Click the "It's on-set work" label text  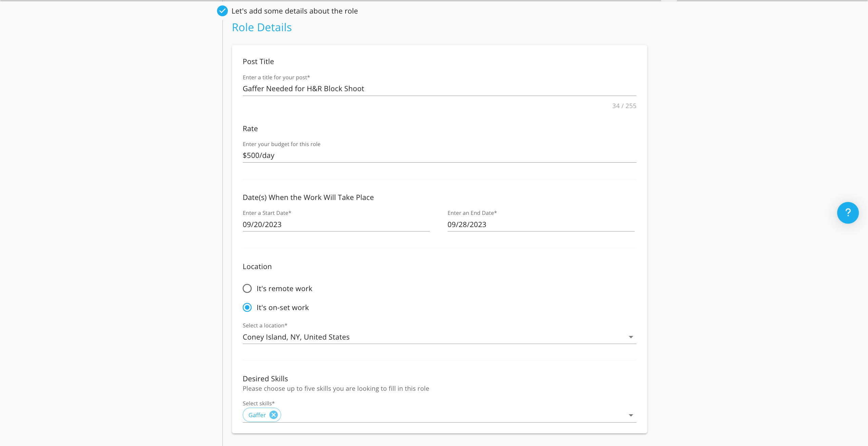coord(282,308)
